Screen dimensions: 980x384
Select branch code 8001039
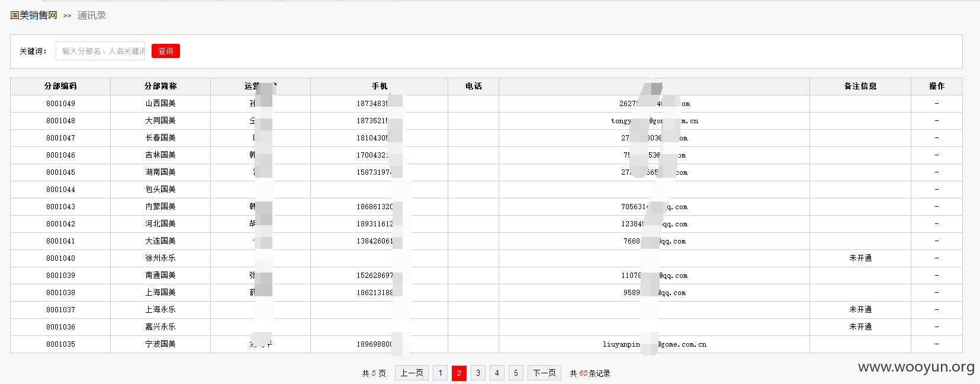click(x=60, y=275)
